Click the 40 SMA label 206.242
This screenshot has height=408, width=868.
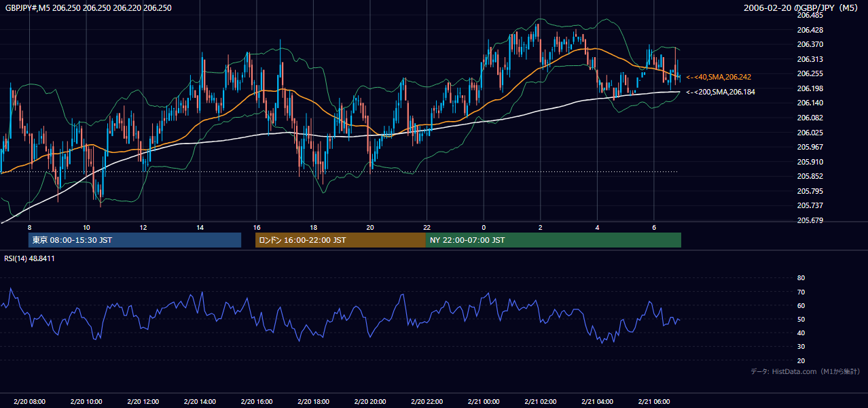pyautogui.click(x=719, y=77)
